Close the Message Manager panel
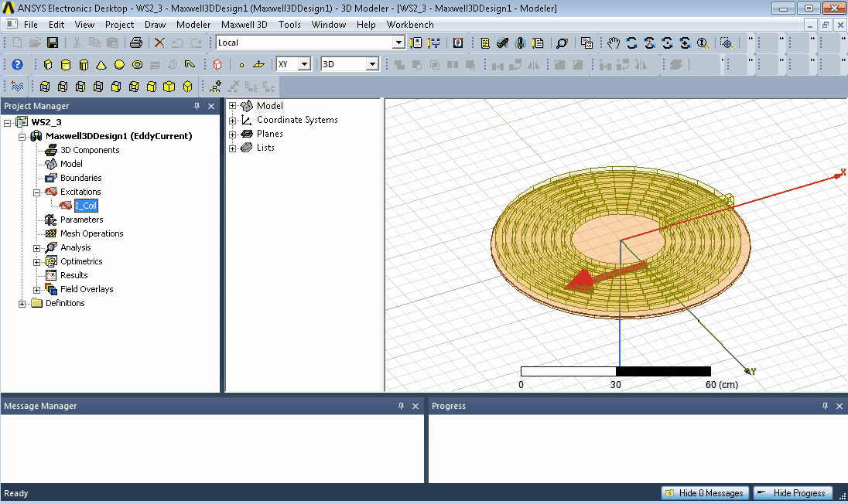The width and height of the screenshot is (848, 504). 415,406
